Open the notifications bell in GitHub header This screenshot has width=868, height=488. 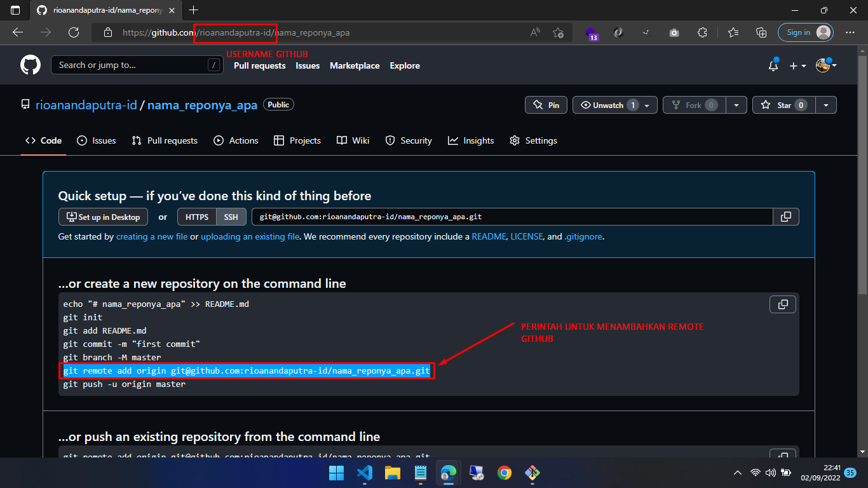(x=773, y=65)
